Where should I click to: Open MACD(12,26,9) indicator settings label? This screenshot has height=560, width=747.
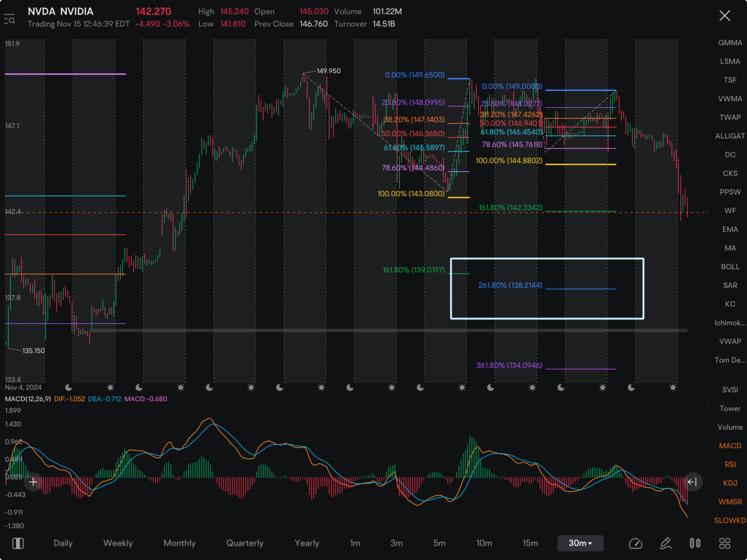28,399
